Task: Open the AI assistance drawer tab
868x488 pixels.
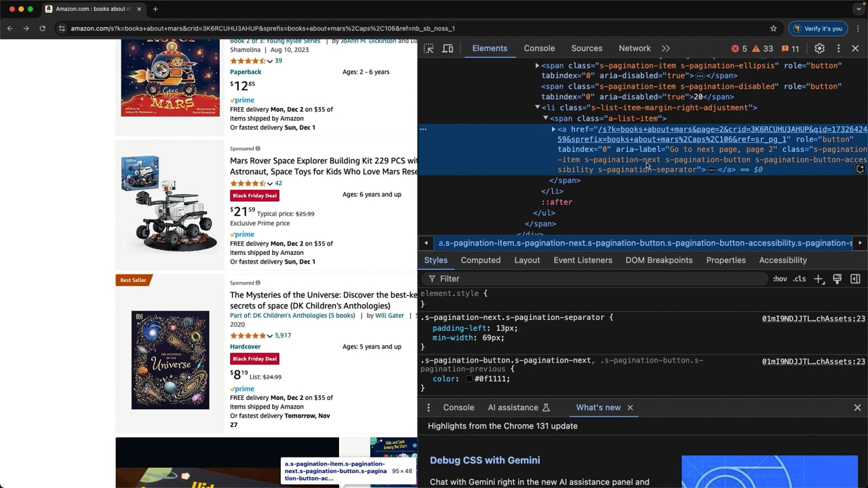Action: (x=519, y=407)
